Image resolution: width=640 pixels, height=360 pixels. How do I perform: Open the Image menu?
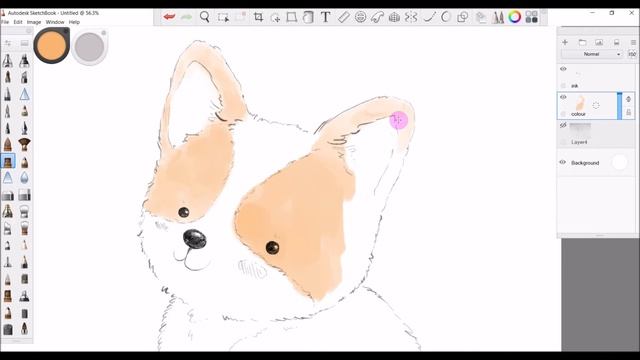[x=34, y=22]
